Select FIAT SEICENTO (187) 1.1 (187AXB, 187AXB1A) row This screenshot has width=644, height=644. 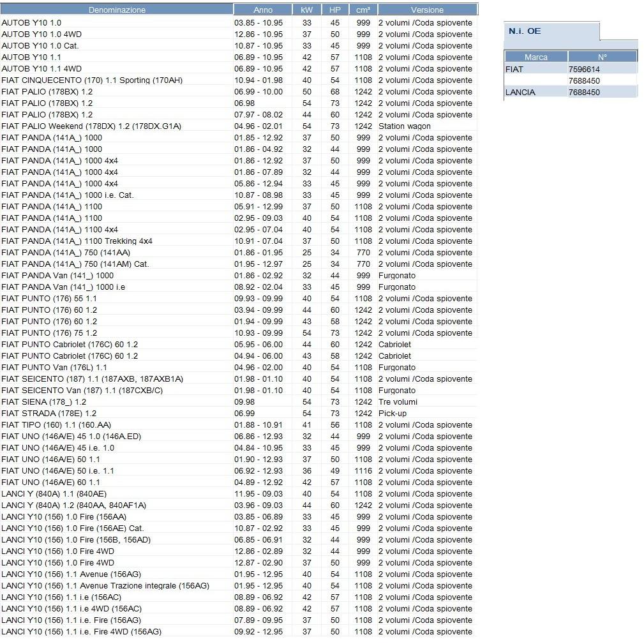tap(239, 379)
